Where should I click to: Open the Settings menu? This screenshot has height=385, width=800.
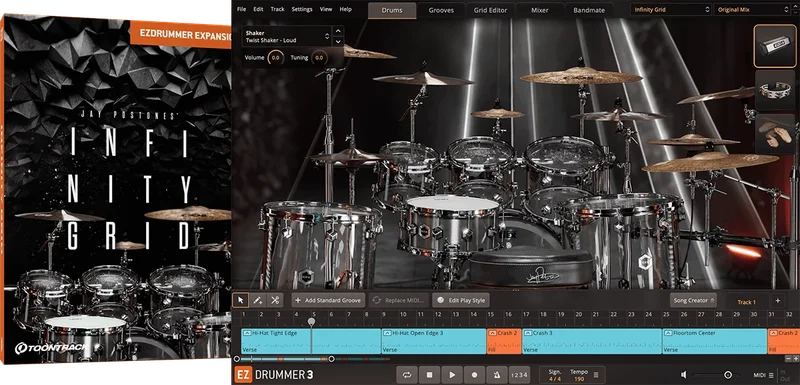click(302, 9)
